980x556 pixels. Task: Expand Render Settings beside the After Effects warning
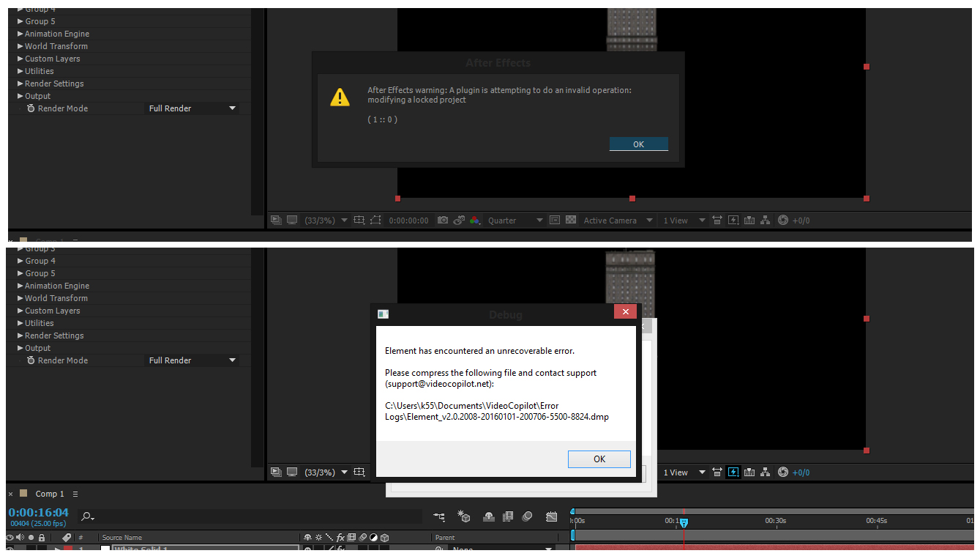(20, 84)
